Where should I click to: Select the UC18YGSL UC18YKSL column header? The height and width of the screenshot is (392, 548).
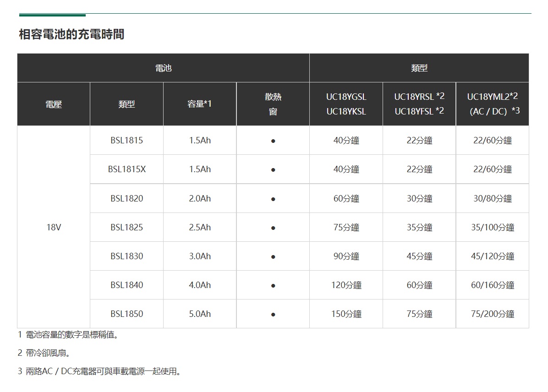[x=346, y=104]
